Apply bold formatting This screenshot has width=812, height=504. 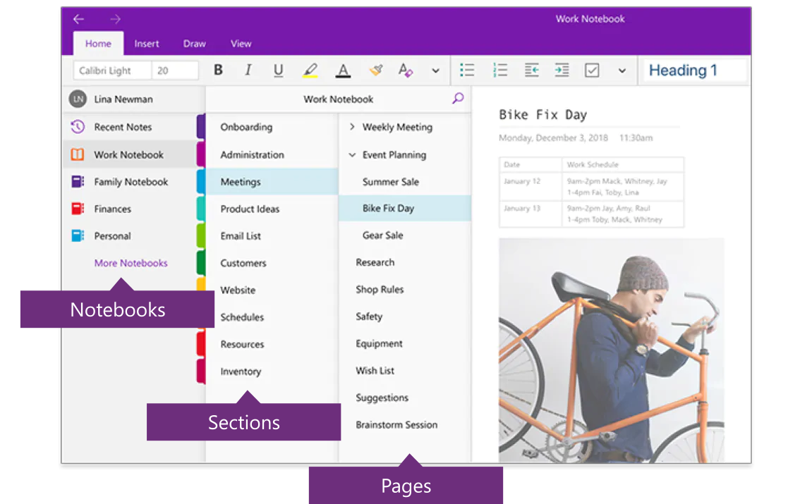click(x=219, y=70)
